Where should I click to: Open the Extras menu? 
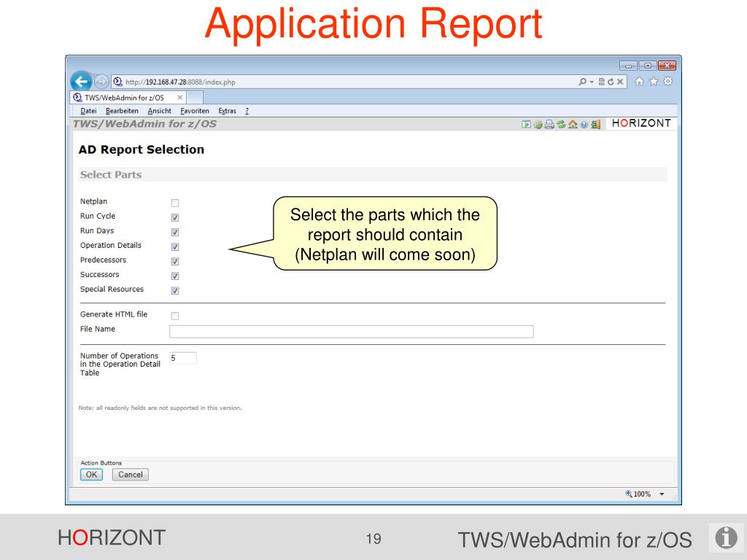(228, 111)
